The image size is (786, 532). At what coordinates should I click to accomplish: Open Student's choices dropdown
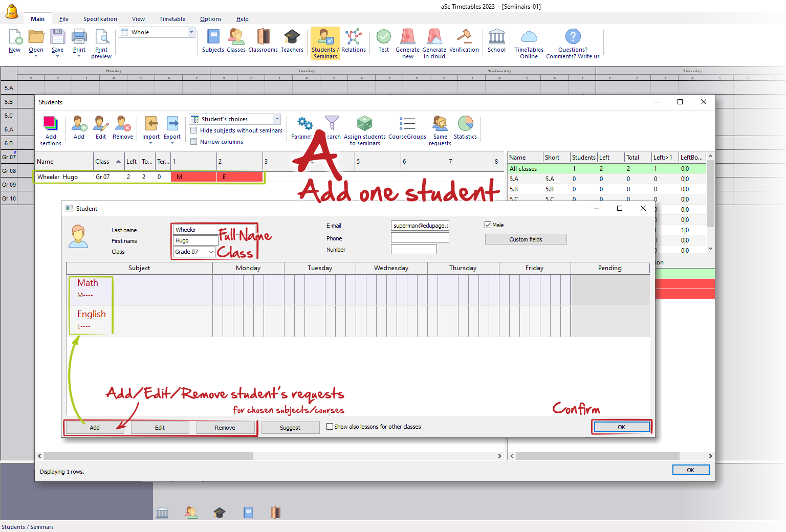click(x=277, y=119)
